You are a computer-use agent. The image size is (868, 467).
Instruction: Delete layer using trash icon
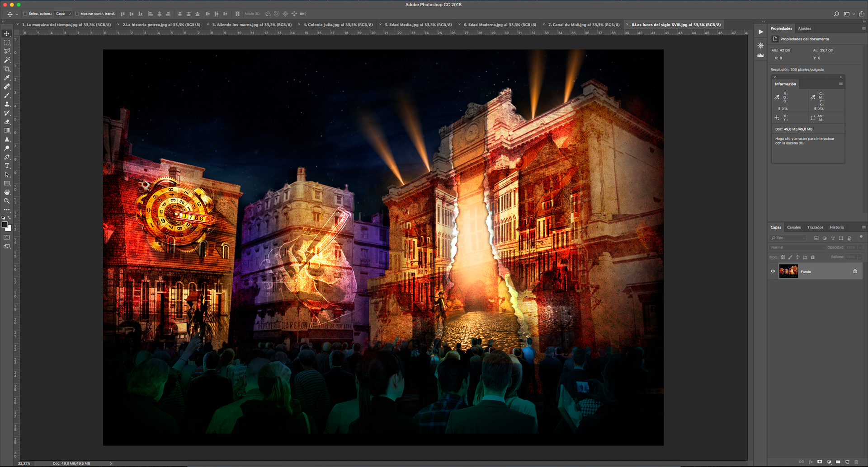856,462
